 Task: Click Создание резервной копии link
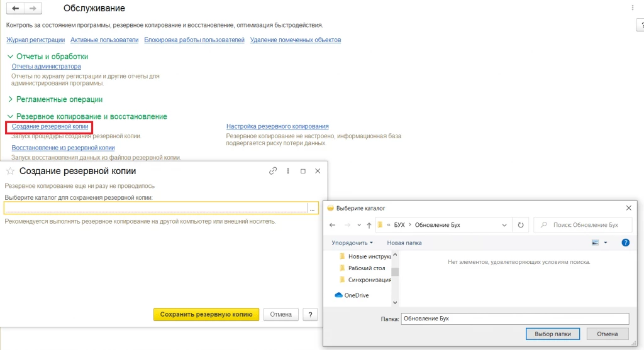click(x=50, y=126)
